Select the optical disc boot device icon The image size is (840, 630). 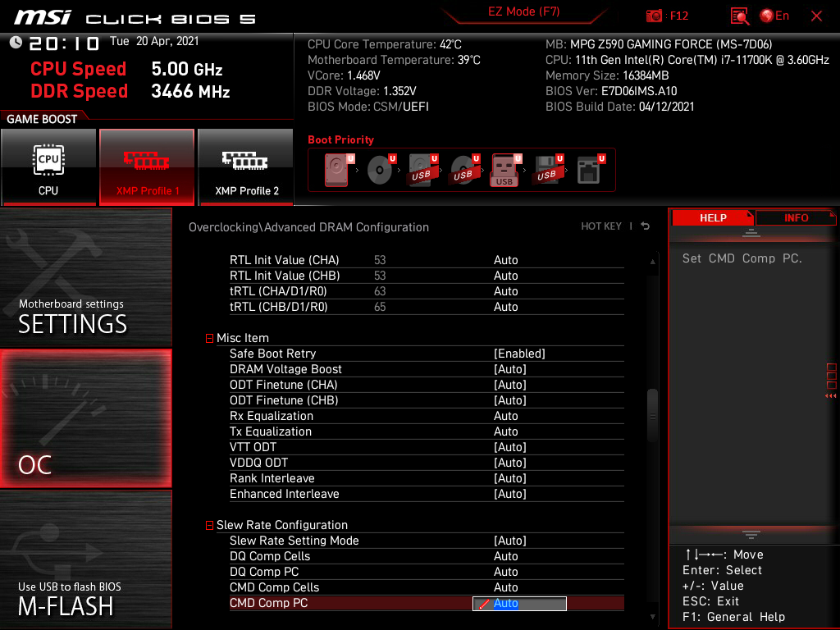point(381,170)
